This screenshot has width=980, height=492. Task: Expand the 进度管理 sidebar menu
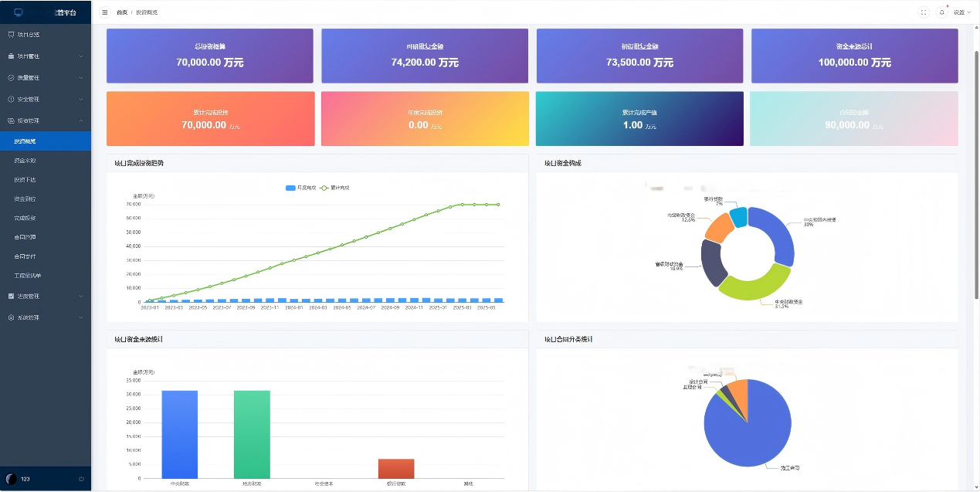point(46,296)
